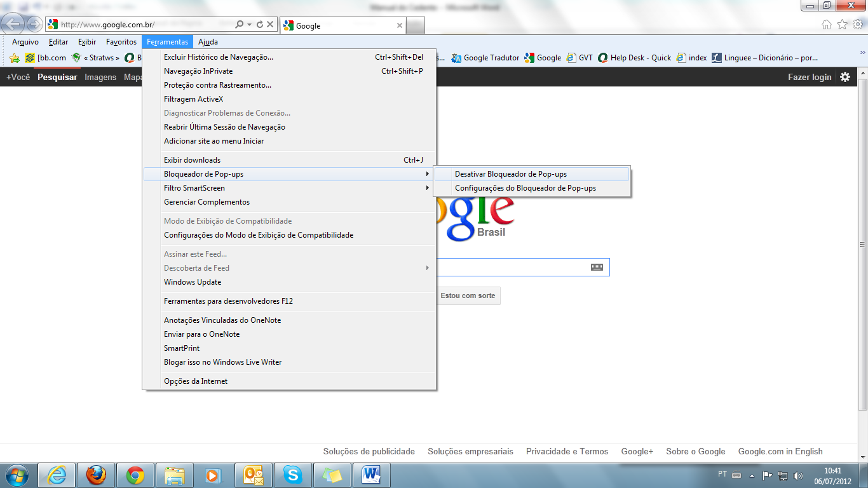
Task: Choose Blogar isso no Windows Live Writer
Action: (x=289, y=362)
